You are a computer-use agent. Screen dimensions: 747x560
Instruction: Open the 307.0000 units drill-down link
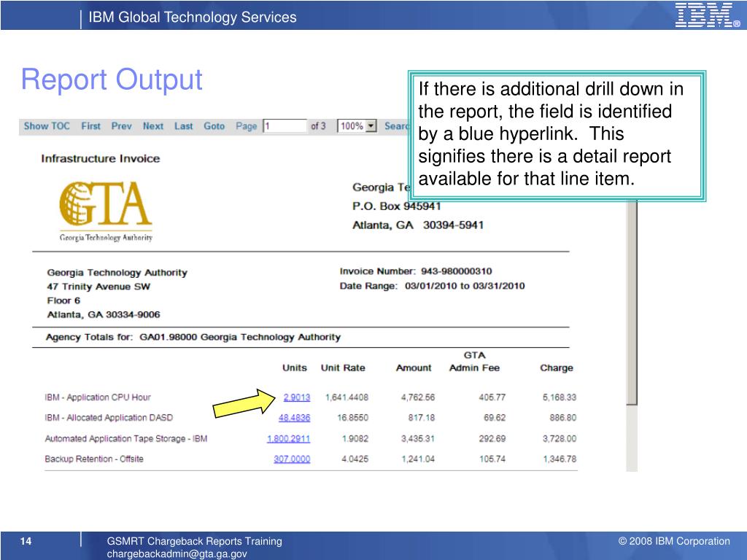pyautogui.click(x=292, y=459)
